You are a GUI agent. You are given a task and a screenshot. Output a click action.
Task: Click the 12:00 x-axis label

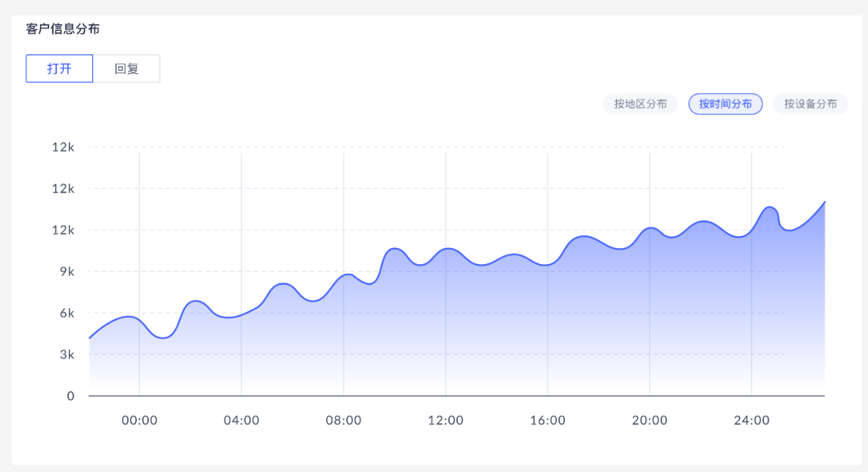click(x=445, y=421)
